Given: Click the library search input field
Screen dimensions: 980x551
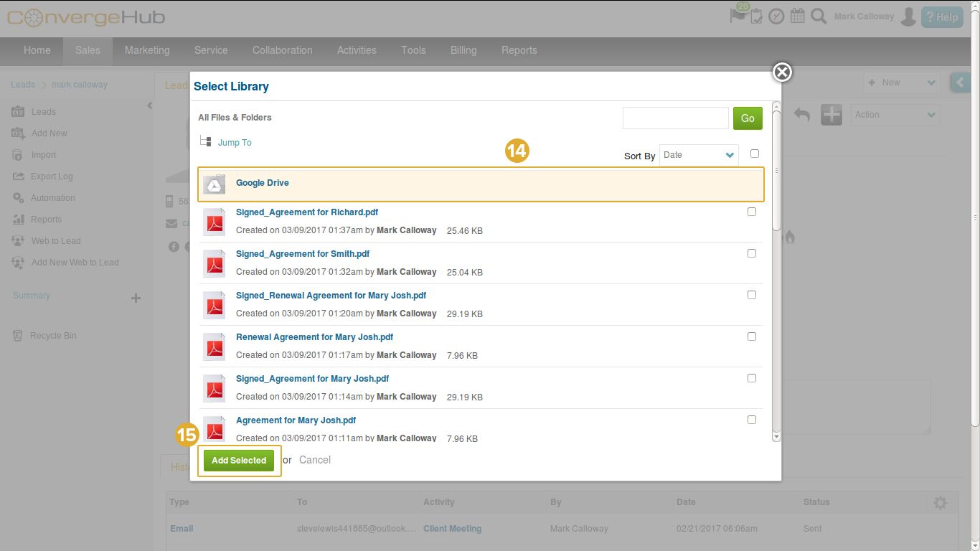Looking at the screenshot, I should pos(675,118).
